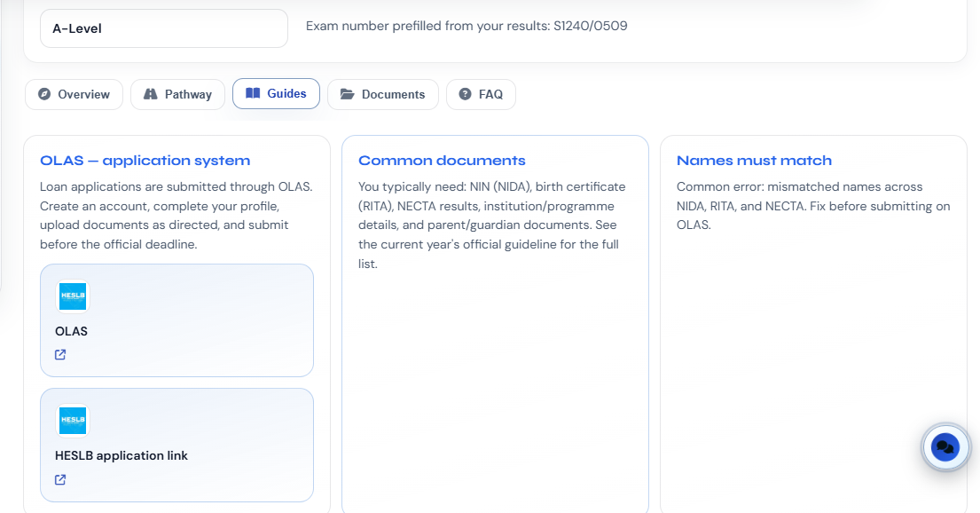Open the OLAS link card
Viewport: 980px width, 513px height.
(176, 320)
